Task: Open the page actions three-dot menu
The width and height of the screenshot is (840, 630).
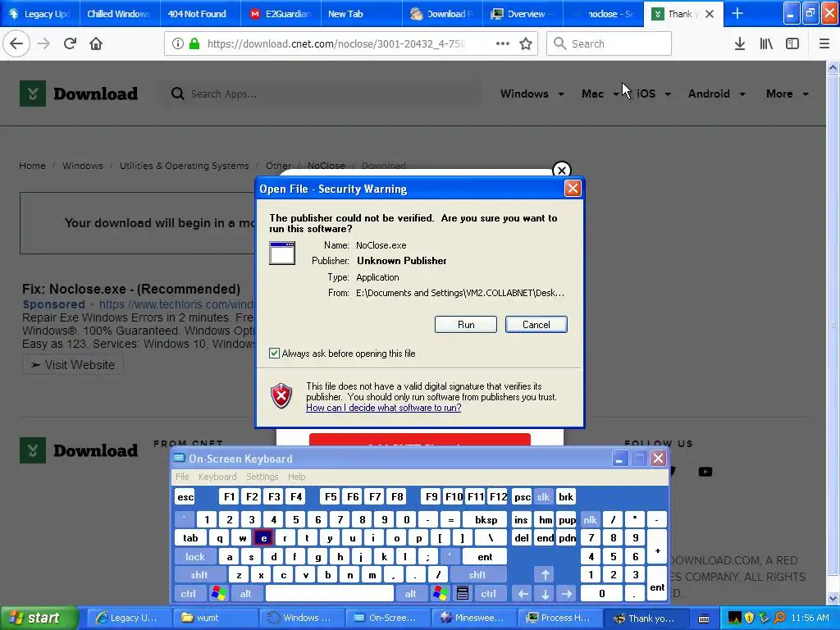Action: click(503, 43)
